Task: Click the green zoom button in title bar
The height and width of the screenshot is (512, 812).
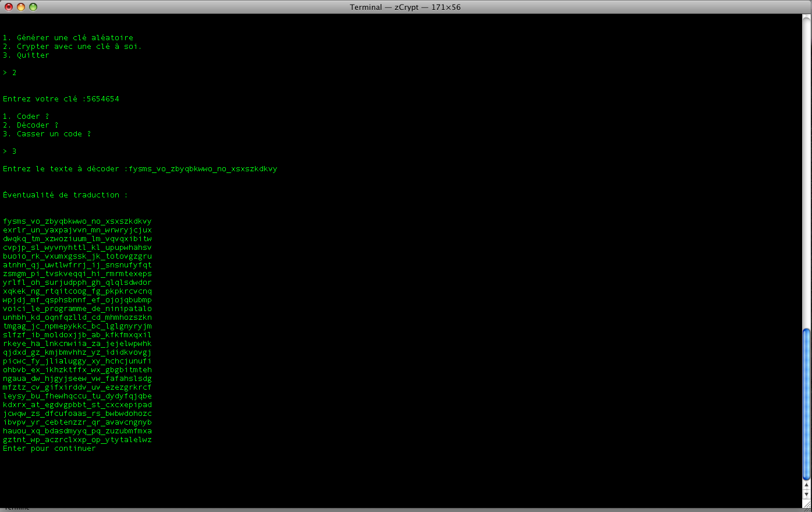Action: [x=32, y=7]
